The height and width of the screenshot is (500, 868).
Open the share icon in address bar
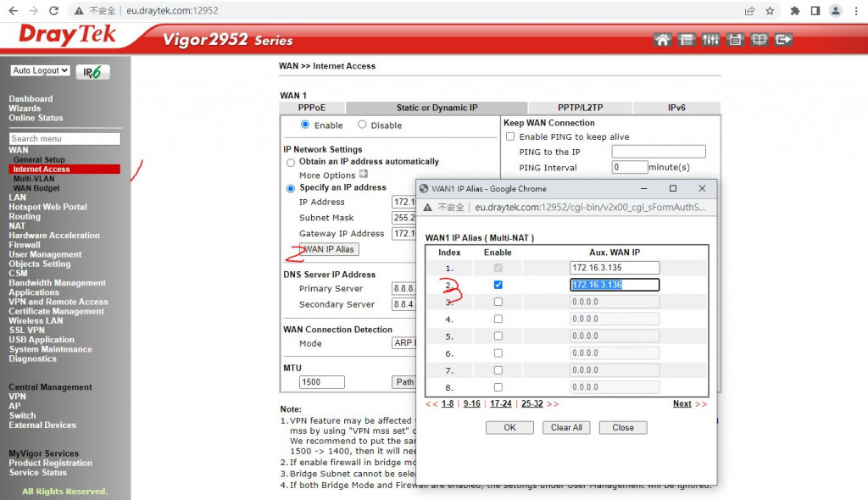[749, 10]
